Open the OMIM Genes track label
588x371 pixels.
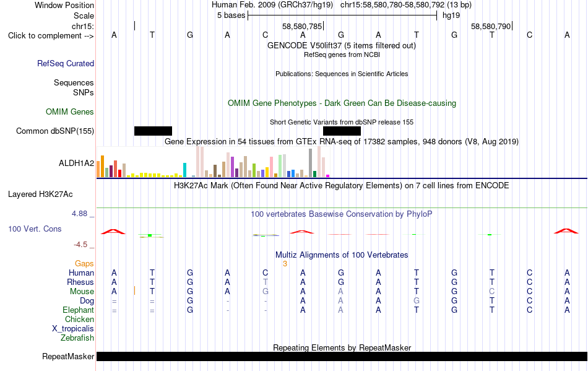70,111
